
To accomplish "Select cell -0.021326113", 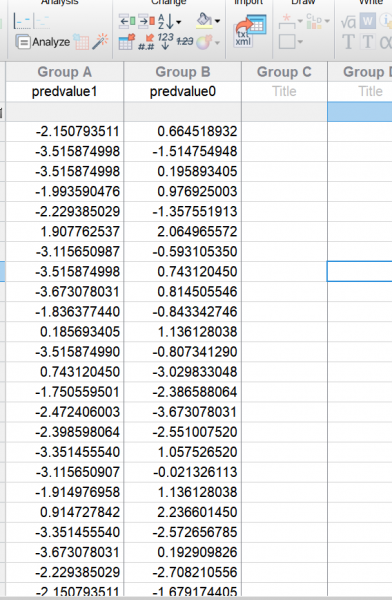I will coord(183,472).
